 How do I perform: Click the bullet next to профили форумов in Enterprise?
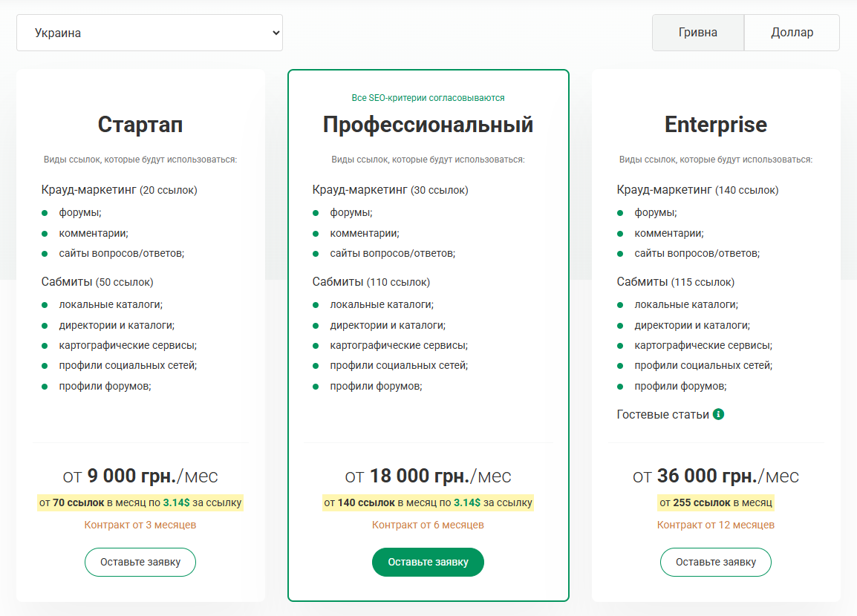(x=621, y=386)
